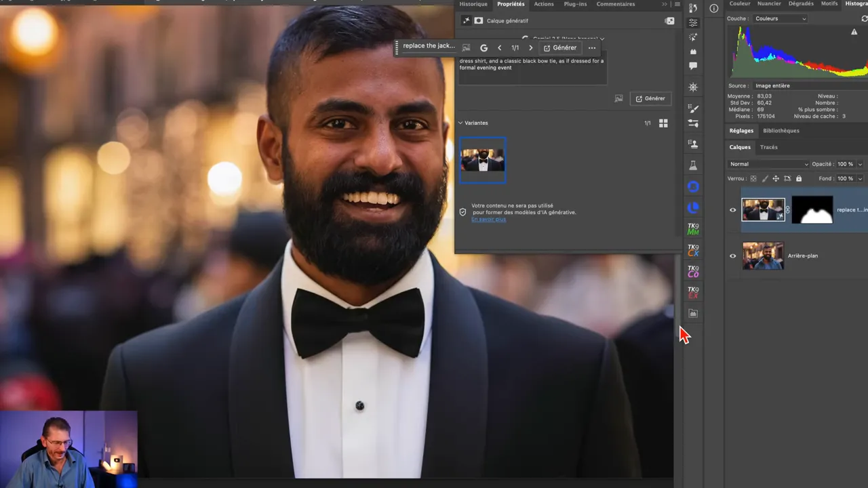Switch to the Historique tab
The height and width of the screenshot is (488, 868).
point(473,4)
